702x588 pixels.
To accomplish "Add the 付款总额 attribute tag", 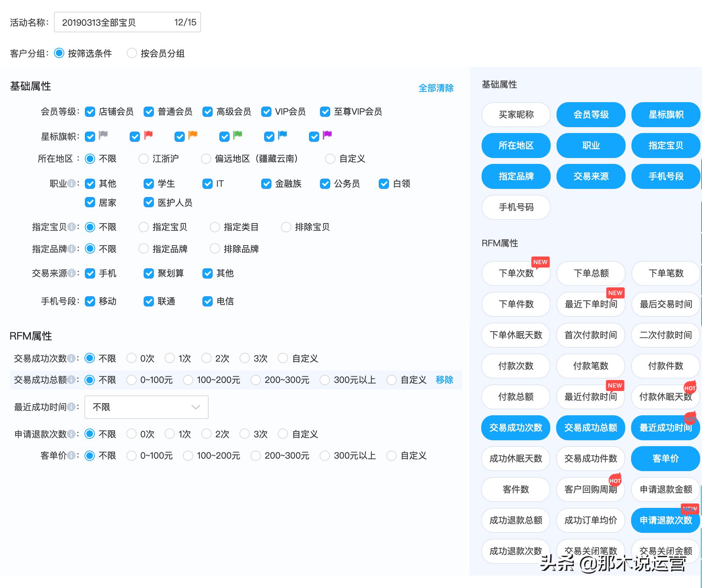I will (x=516, y=397).
